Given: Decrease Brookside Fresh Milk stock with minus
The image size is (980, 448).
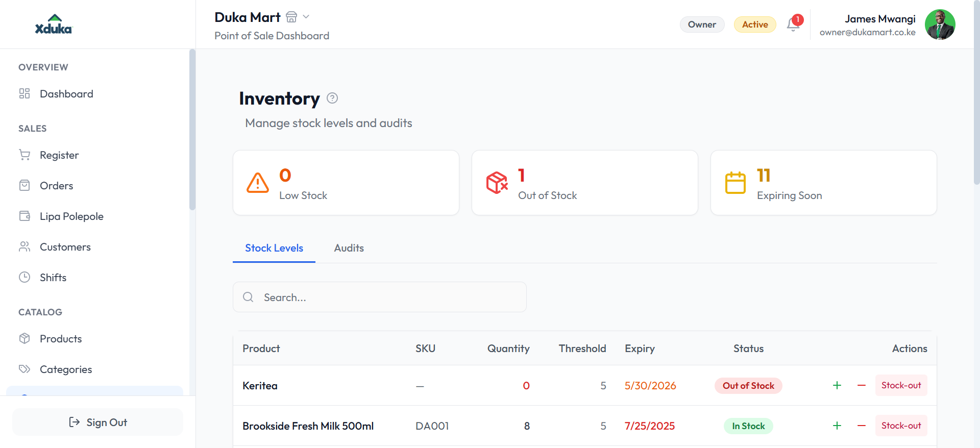Looking at the screenshot, I should (862, 426).
